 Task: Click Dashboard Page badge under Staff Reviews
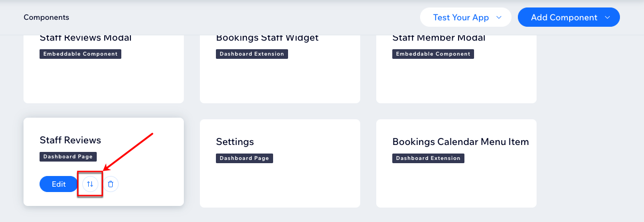point(68,157)
